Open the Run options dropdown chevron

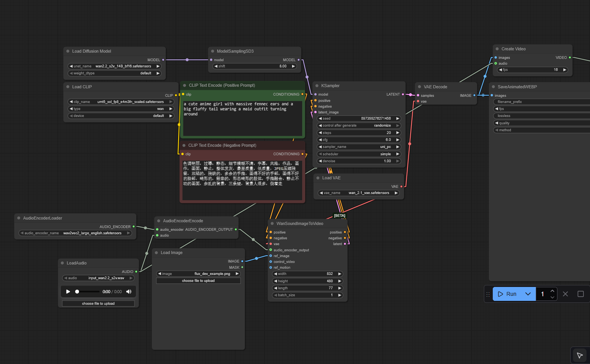tap(528, 294)
